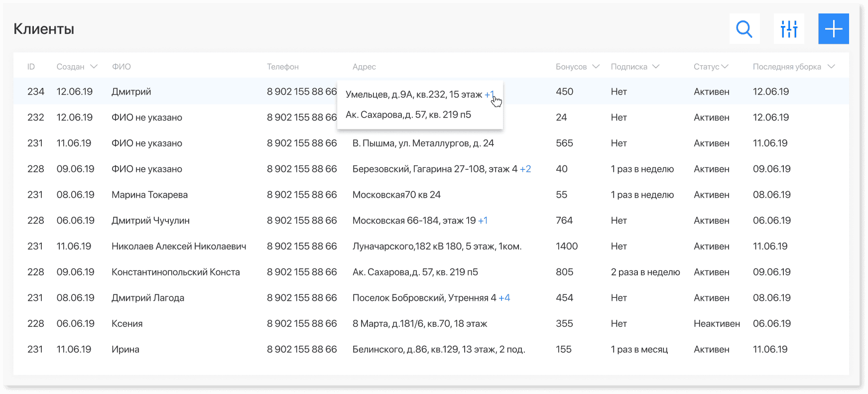The width and height of the screenshot is (868, 394).
Task: Sort by Создан column arrow
Action: pyautogui.click(x=94, y=67)
